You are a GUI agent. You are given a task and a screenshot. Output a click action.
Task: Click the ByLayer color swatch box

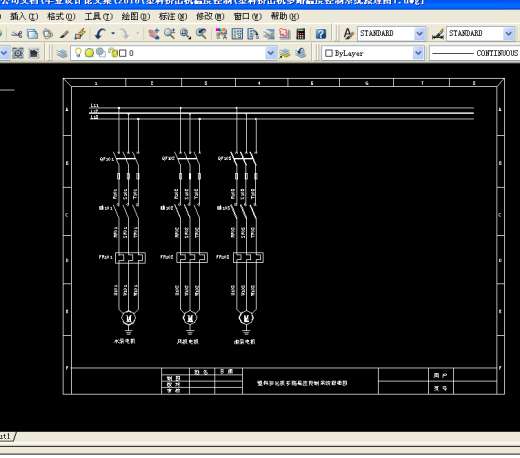point(329,53)
